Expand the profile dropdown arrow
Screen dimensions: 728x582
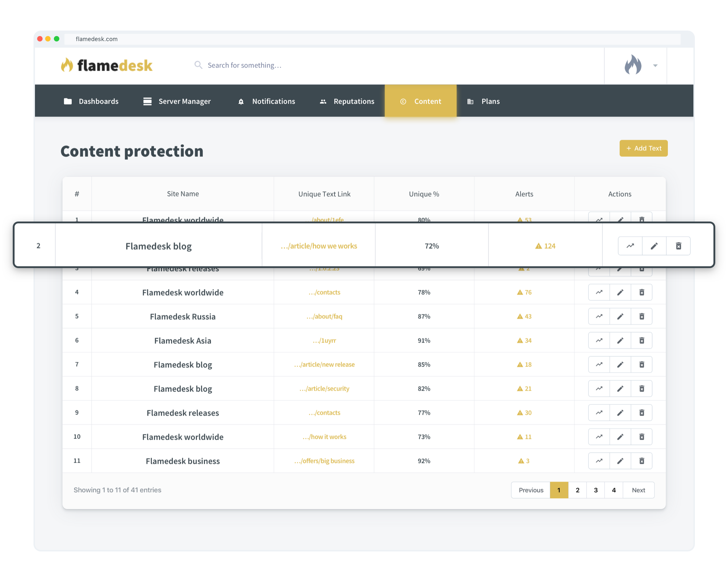point(655,66)
